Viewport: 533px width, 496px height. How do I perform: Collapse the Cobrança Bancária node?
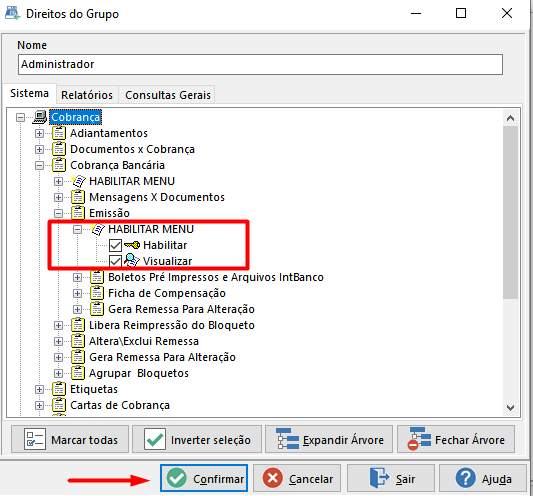click(x=39, y=166)
